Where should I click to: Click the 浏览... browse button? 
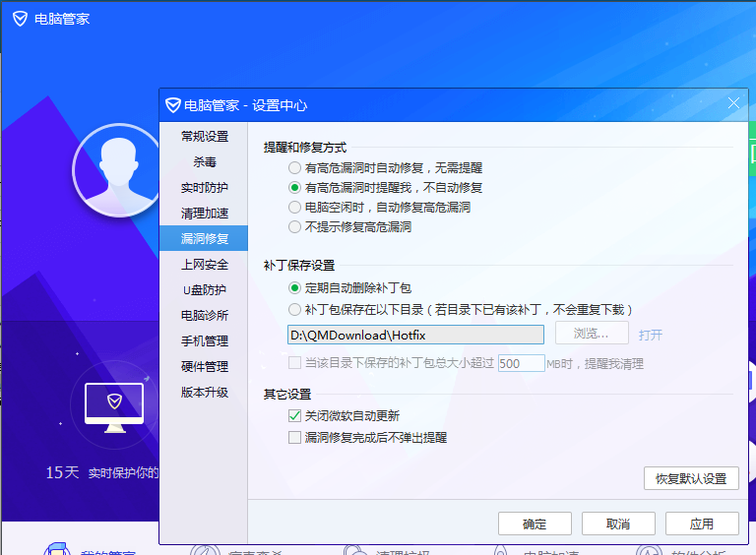tap(592, 334)
